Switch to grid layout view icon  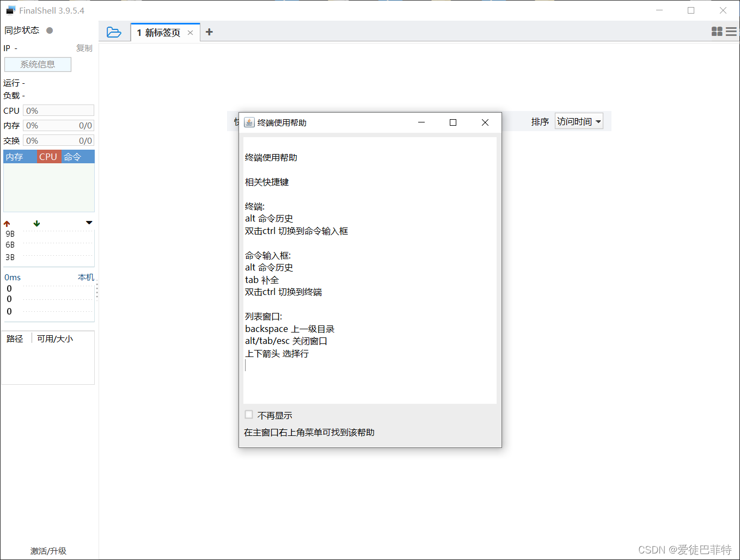(717, 32)
